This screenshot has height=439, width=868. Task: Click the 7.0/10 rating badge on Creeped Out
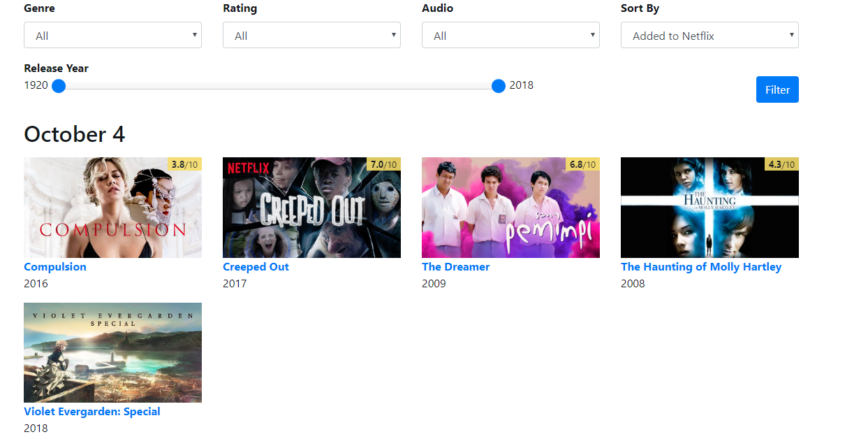point(383,164)
